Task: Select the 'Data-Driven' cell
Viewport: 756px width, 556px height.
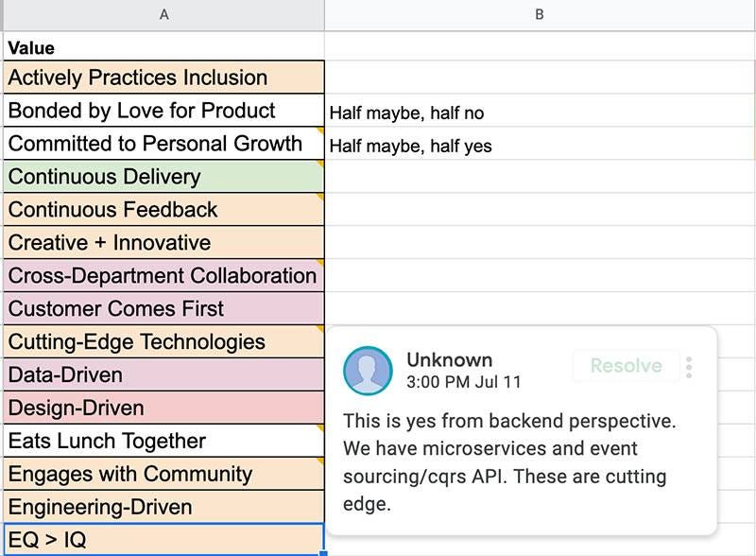Action: coord(163,374)
